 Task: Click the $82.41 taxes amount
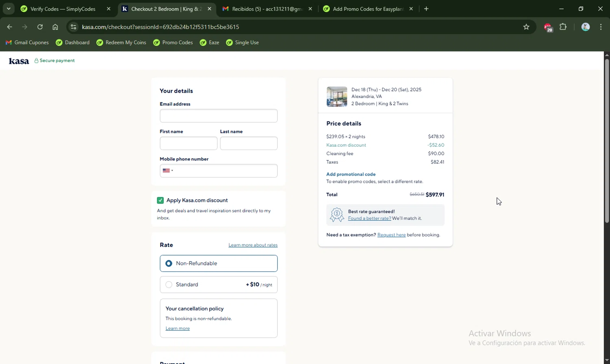point(438,162)
